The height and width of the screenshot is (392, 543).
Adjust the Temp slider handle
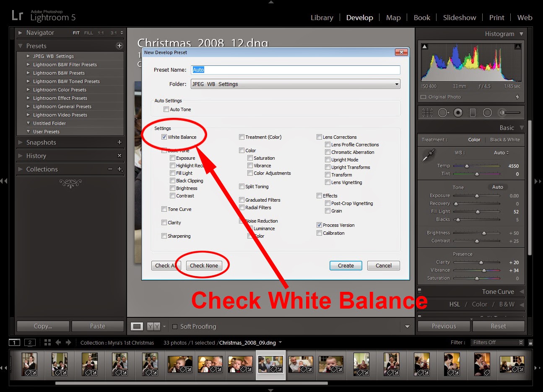coord(467,166)
